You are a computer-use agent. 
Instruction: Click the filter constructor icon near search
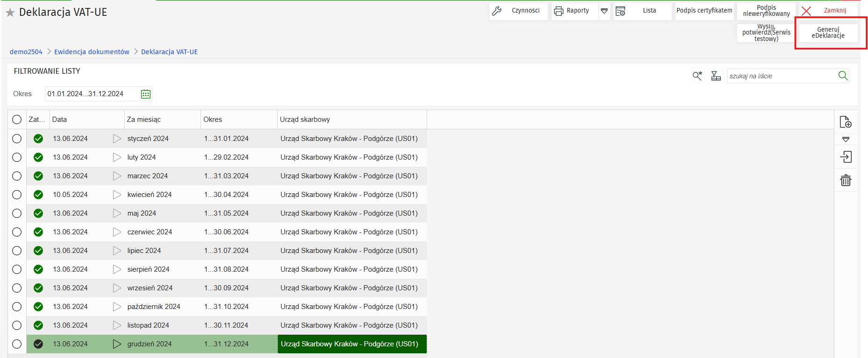tap(716, 76)
